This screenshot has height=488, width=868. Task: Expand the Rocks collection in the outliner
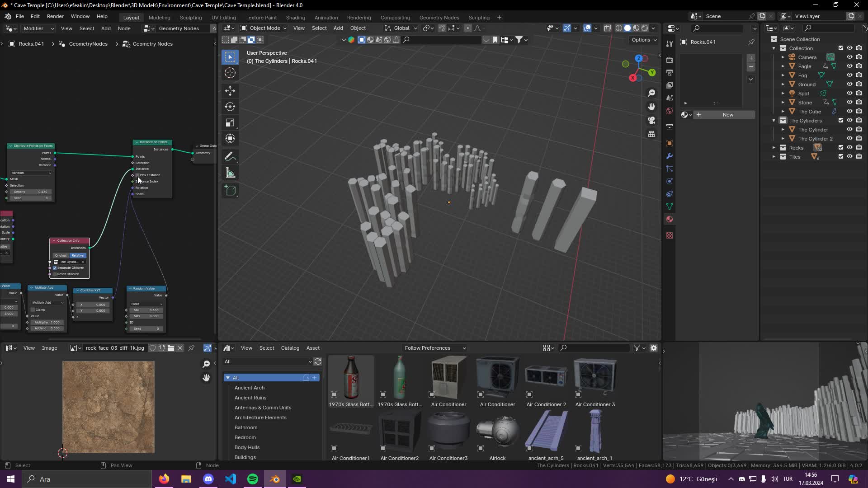(773, 147)
